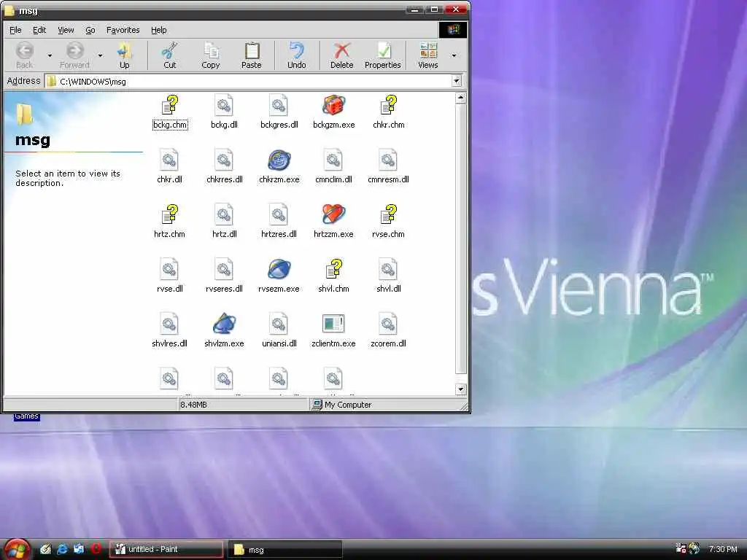Expand the Forward history dropdown arrow
747x560 pixels.
pos(100,55)
